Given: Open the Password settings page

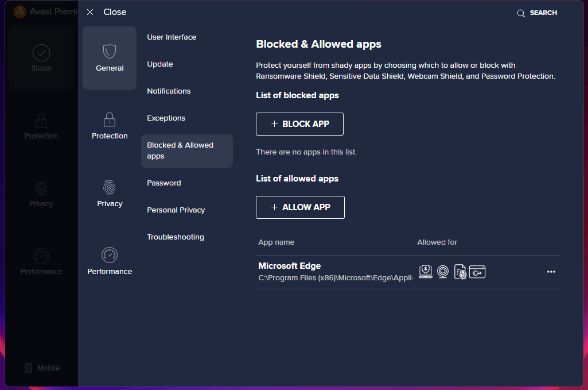Looking at the screenshot, I should pyautogui.click(x=164, y=183).
